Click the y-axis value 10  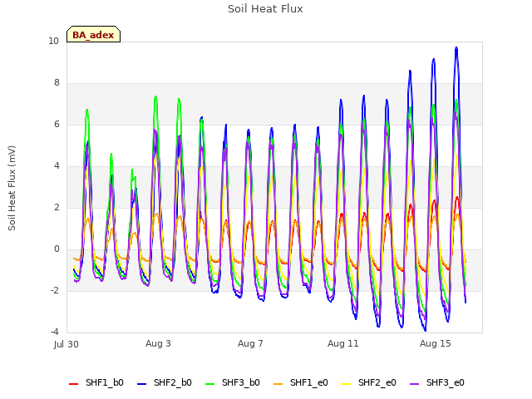click(53, 42)
